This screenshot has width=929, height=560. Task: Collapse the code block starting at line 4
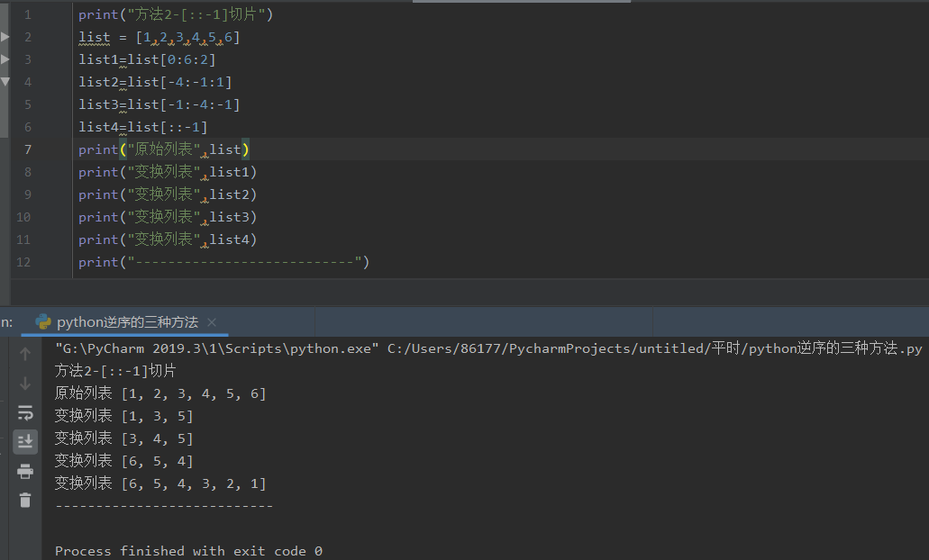pos(5,81)
